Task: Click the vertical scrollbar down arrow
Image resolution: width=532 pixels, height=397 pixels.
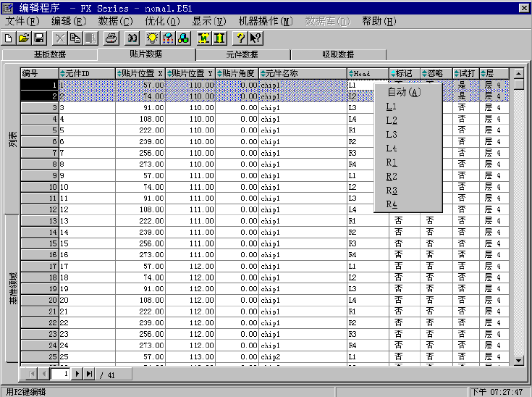Action: coord(518,360)
